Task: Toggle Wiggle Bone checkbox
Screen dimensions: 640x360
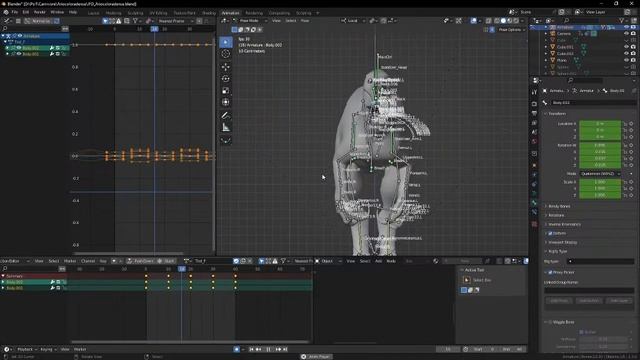Action: (550, 322)
